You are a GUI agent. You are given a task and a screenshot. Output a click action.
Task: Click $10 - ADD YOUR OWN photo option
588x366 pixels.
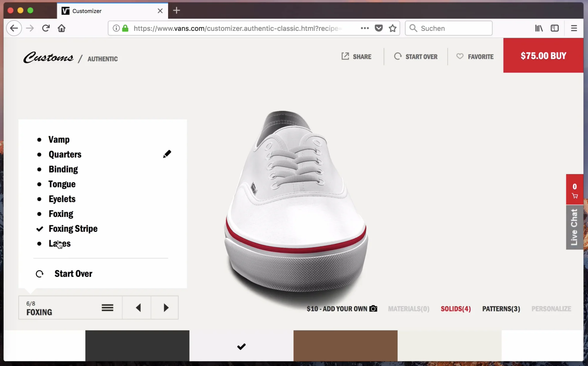(342, 309)
